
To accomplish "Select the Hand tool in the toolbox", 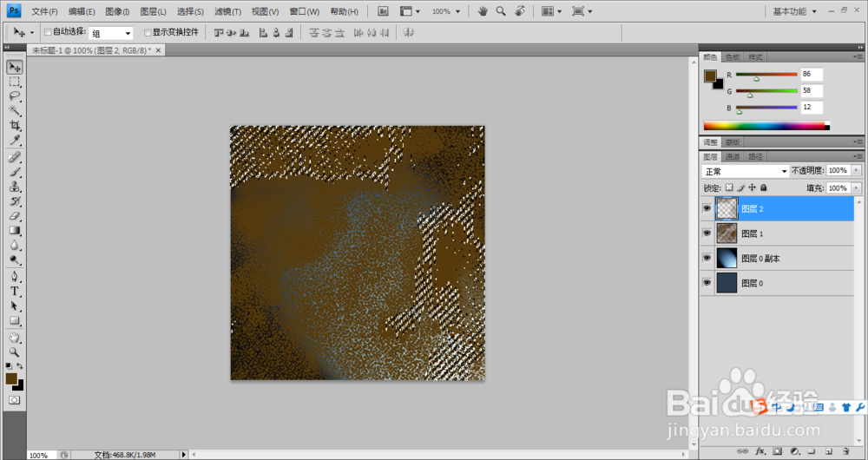I will coord(15,338).
